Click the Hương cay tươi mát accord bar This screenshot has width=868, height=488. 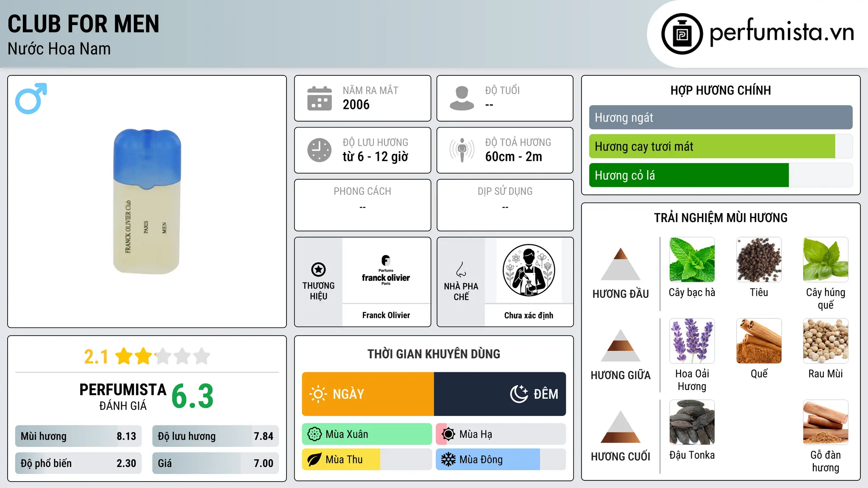coord(721,146)
